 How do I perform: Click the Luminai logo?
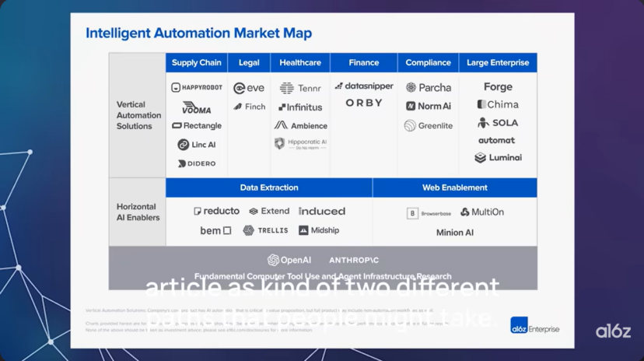click(x=498, y=158)
